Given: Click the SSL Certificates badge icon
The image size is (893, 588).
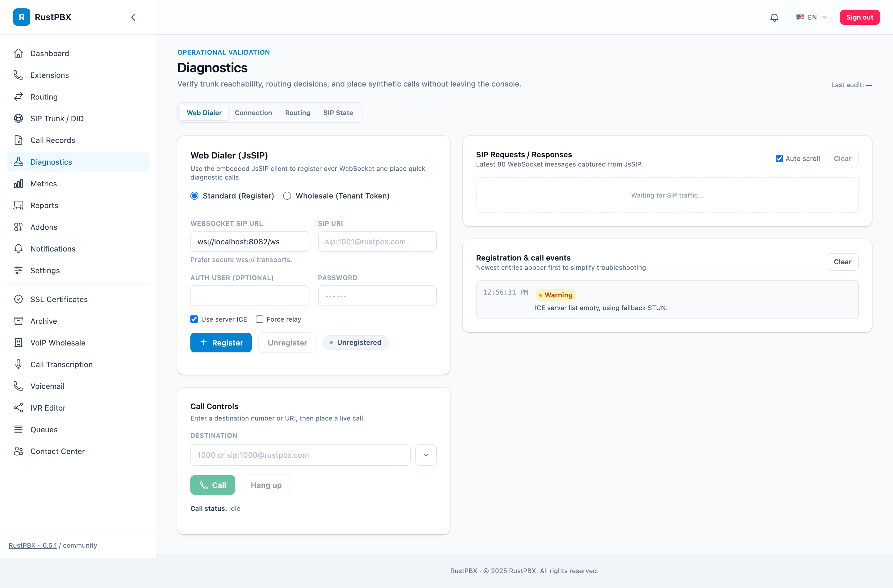Looking at the screenshot, I should point(18,300).
